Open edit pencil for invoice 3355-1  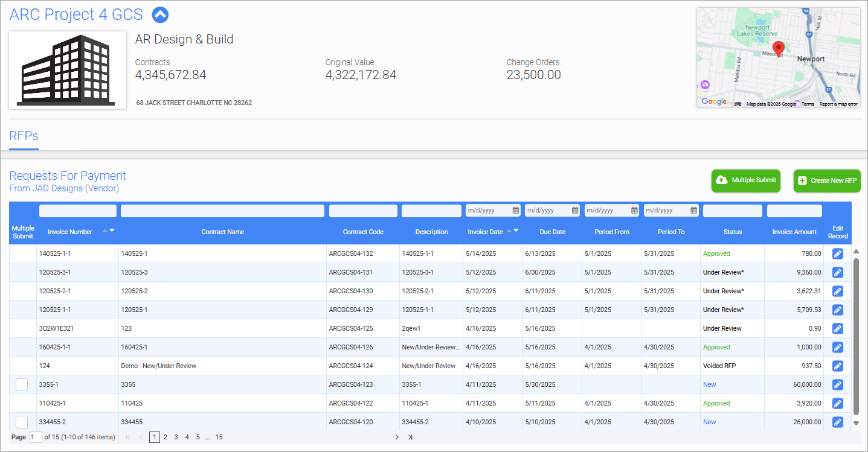837,384
